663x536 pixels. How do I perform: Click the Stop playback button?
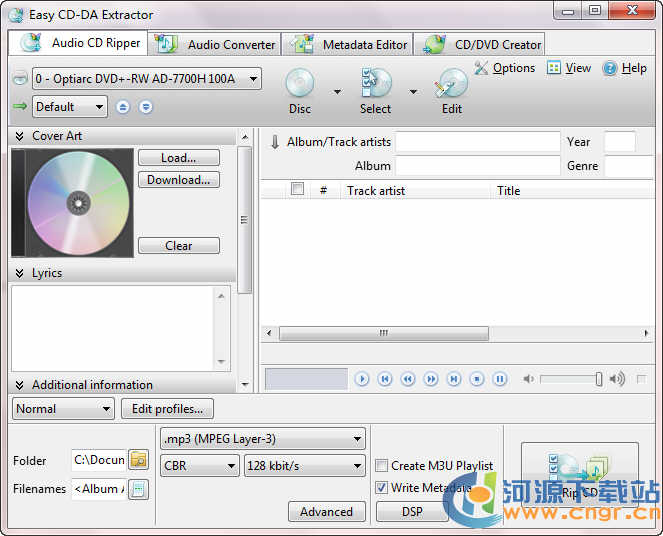[x=477, y=379]
